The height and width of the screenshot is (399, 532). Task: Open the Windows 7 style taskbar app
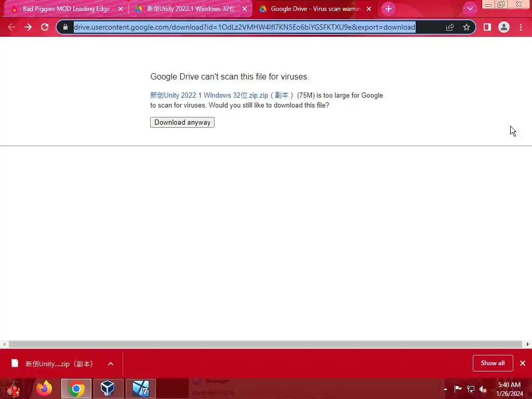(x=140, y=389)
